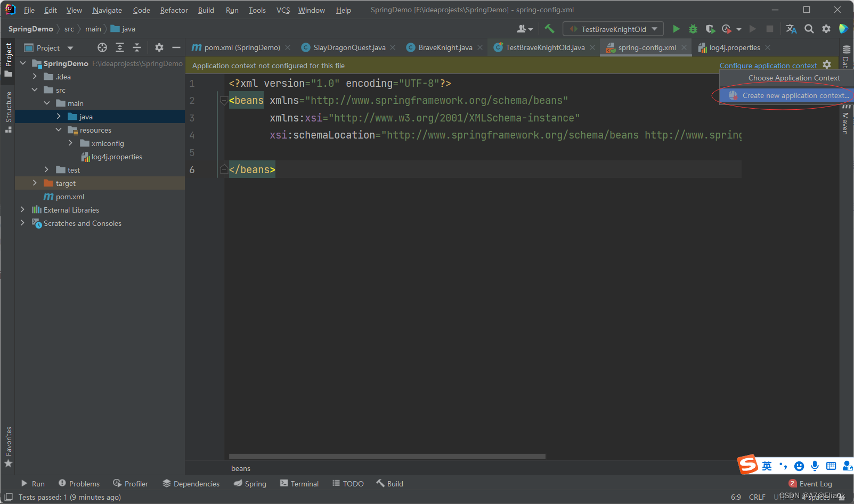
Task: Expand the target folder
Action: pyautogui.click(x=35, y=183)
